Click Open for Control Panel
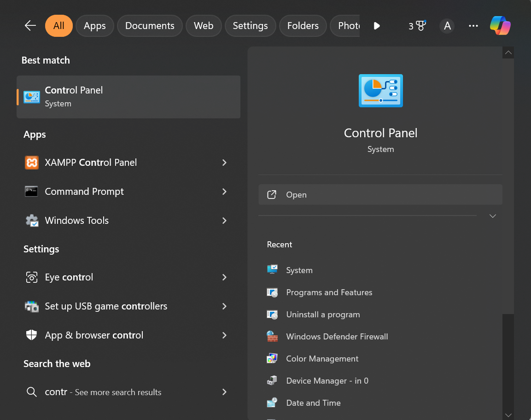 (380, 195)
